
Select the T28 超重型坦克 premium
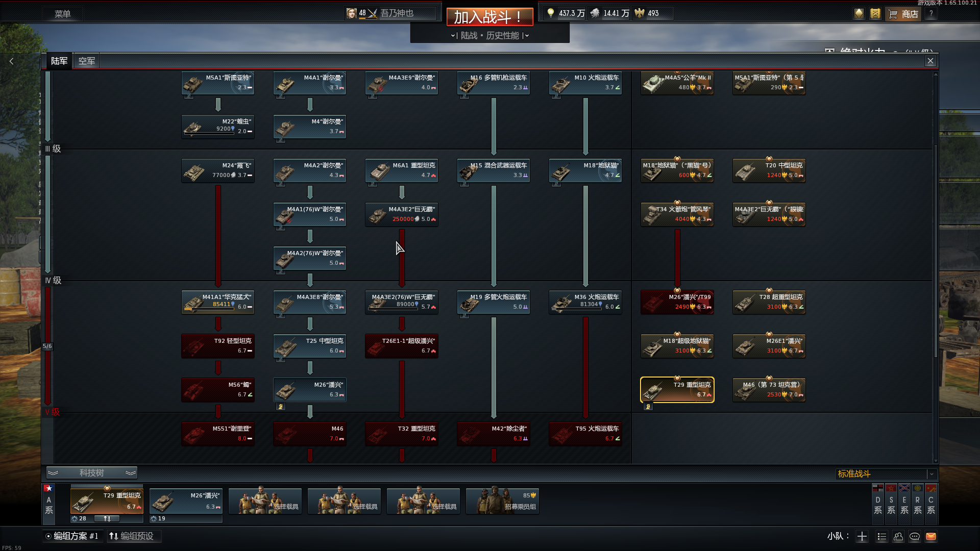click(x=769, y=302)
